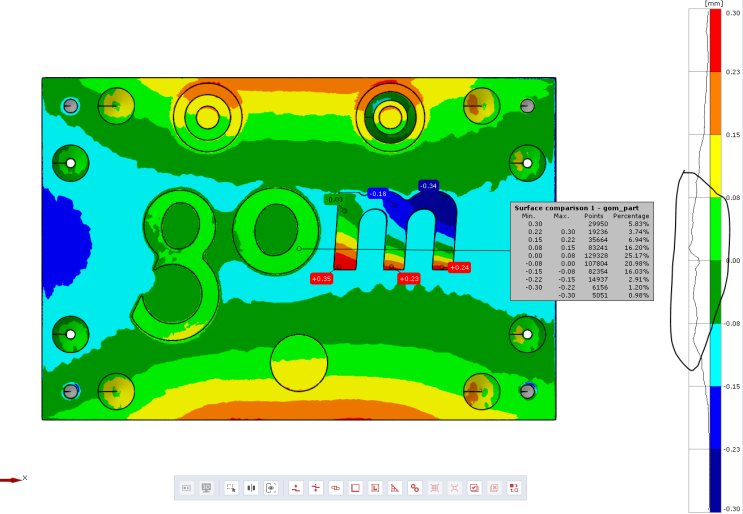This screenshot has width=743, height=514.
Task: Click the 'Percentage' column header
Action: 631,216
